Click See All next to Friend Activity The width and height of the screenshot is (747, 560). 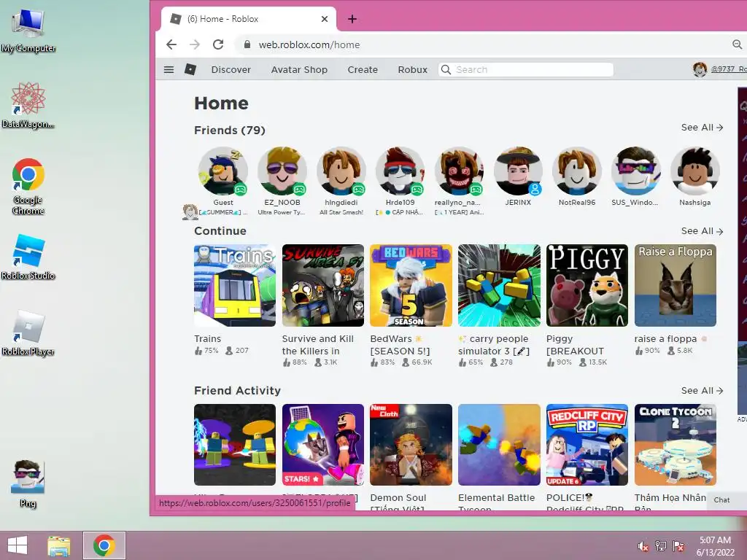(703, 391)
